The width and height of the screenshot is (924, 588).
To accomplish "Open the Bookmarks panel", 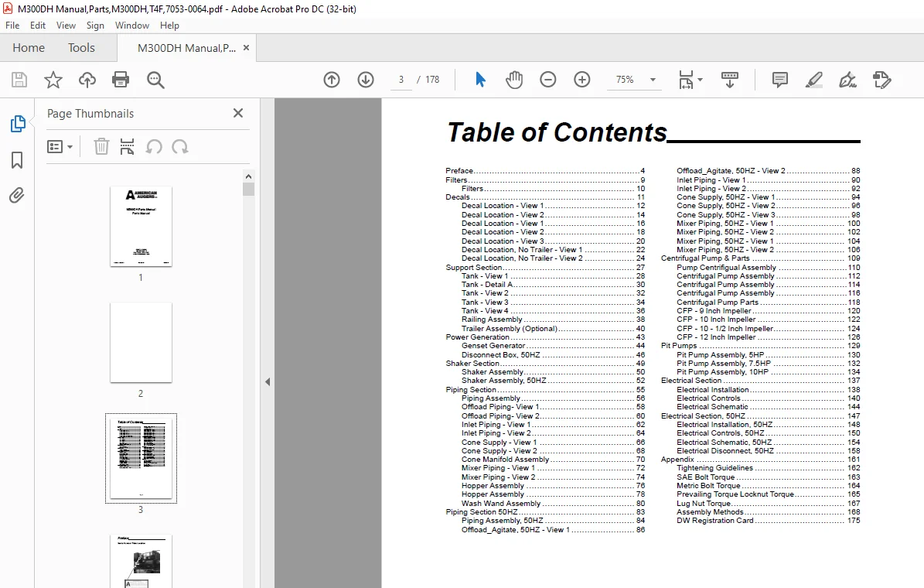I will pos(17,160).
